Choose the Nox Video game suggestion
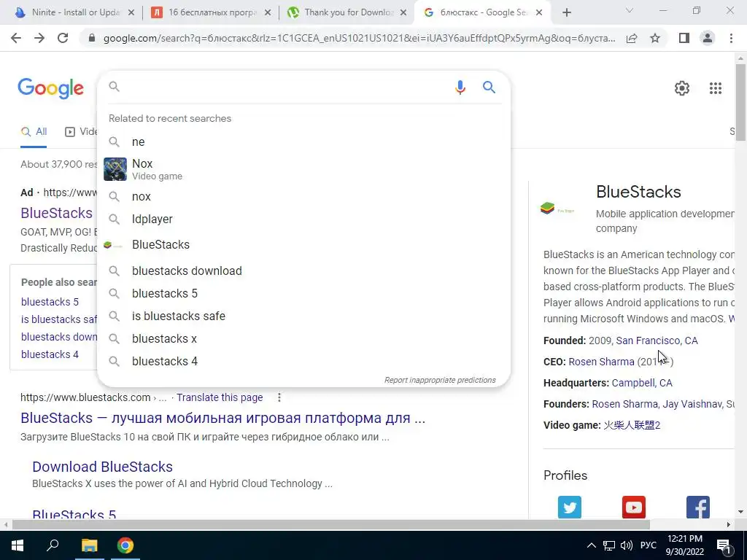Viewport: 747px width, 560px height. 303,169
